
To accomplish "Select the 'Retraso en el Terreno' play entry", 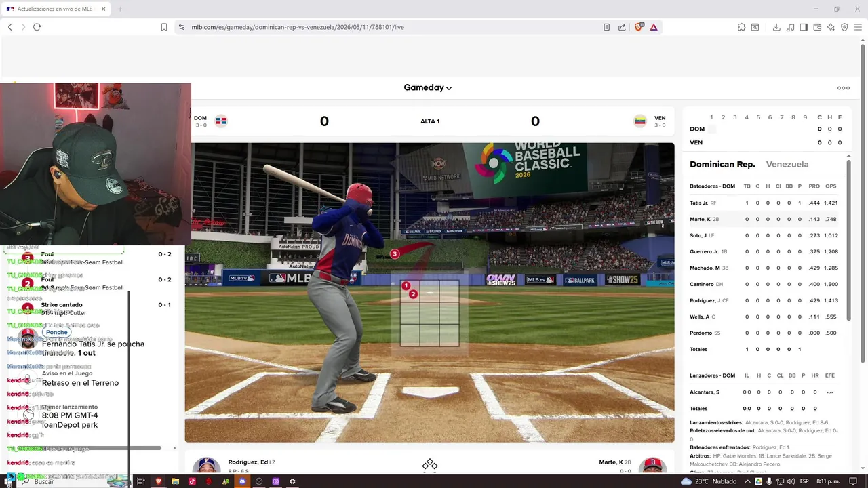I will pos(80,383).
